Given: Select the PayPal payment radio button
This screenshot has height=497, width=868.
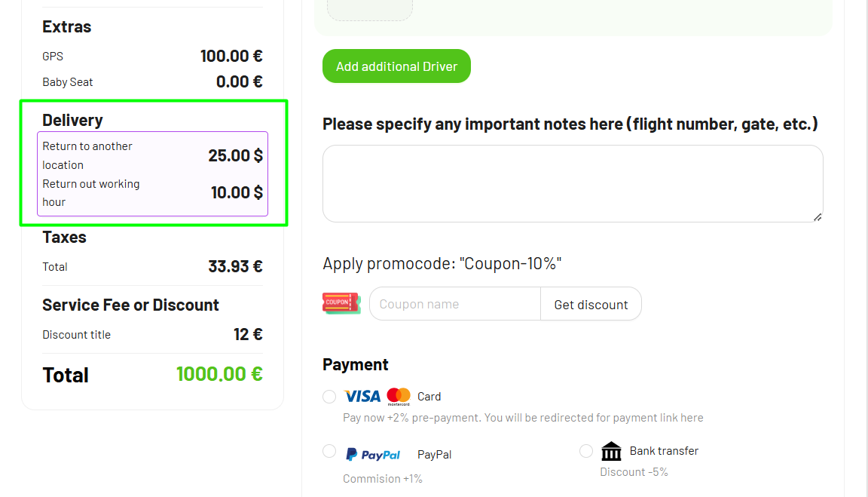Looking at the screenshot, I should [x=329, y=451].
